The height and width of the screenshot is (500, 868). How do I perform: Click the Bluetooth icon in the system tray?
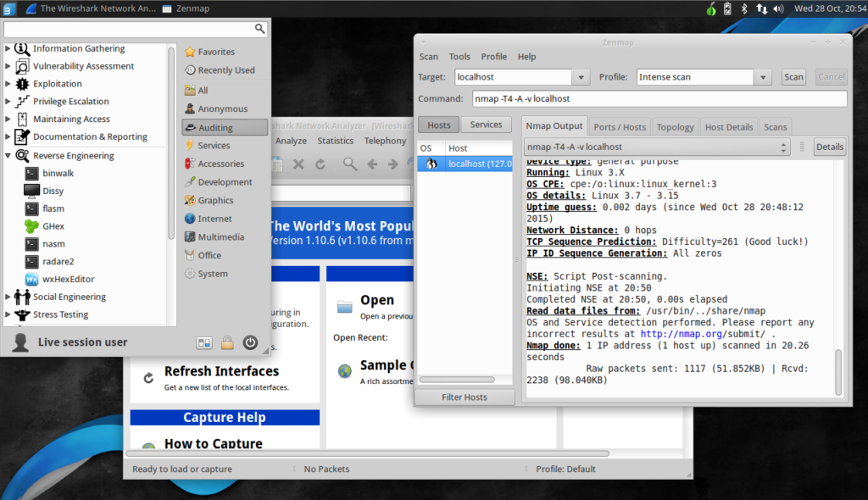coord(745,9)
